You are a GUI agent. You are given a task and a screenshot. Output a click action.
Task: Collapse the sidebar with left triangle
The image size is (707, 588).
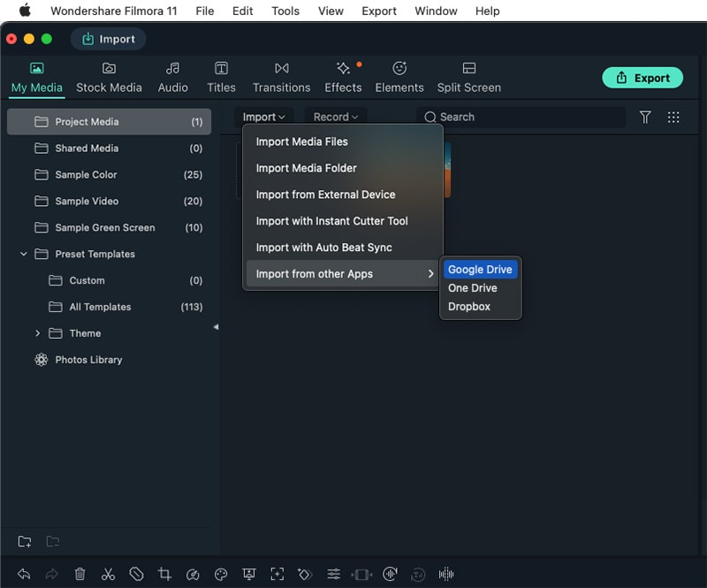pos(216,327)
